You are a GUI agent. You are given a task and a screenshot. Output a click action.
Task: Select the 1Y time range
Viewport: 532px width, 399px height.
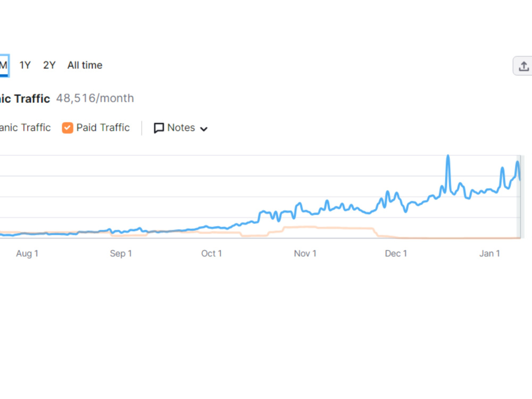pyautogui.click(x=25, y=65)
